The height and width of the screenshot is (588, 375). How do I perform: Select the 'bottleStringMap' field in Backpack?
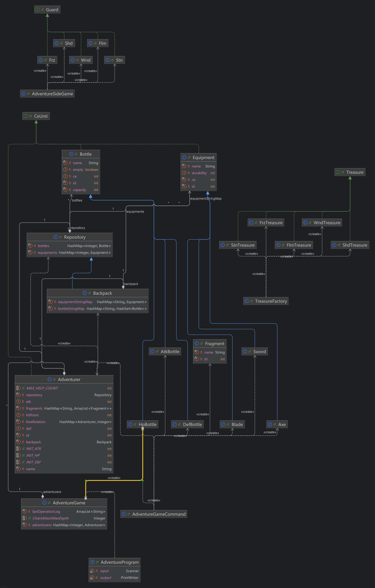[x=98, y=309]
